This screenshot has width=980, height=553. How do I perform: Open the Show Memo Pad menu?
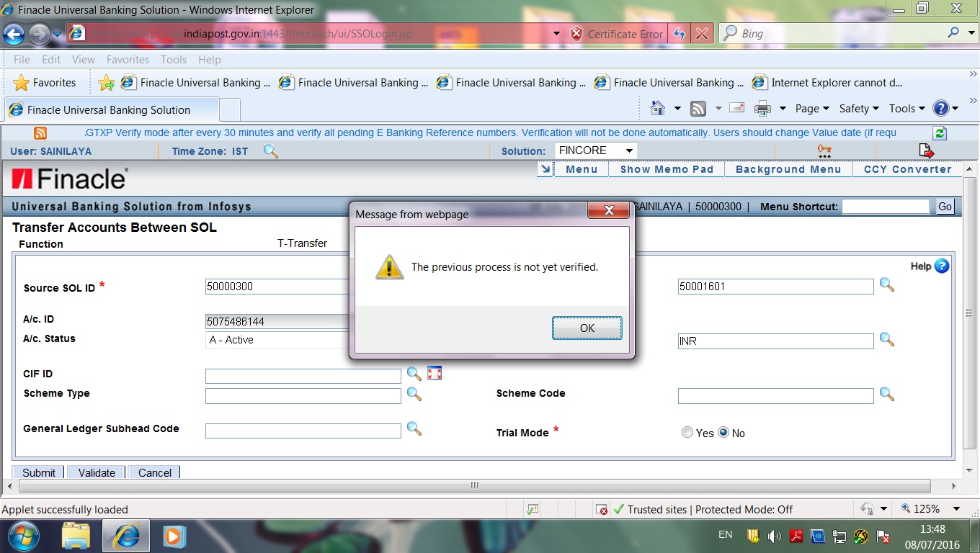click(667, 169)
